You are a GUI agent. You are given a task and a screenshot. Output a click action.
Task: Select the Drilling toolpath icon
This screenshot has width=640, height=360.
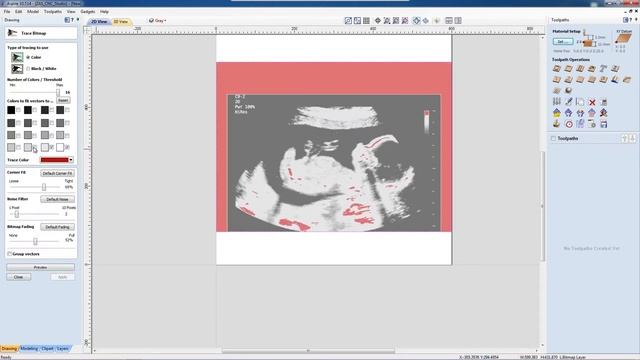point(580,69)
